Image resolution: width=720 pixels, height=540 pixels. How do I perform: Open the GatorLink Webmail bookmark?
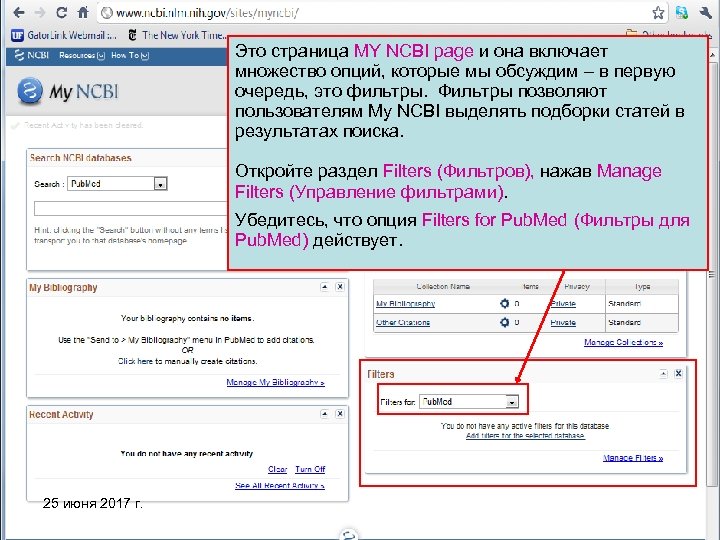coord(64,35)
